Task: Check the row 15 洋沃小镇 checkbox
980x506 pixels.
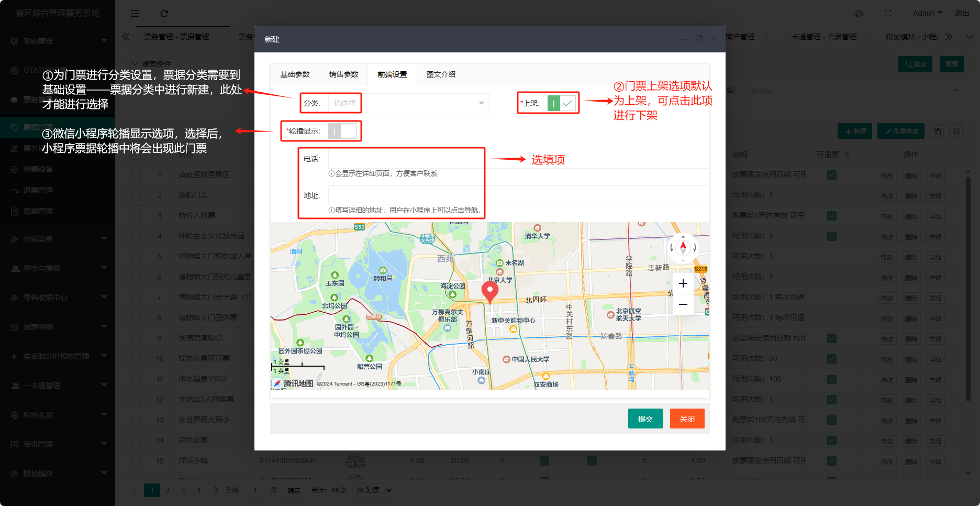Action: pos(136,461)
